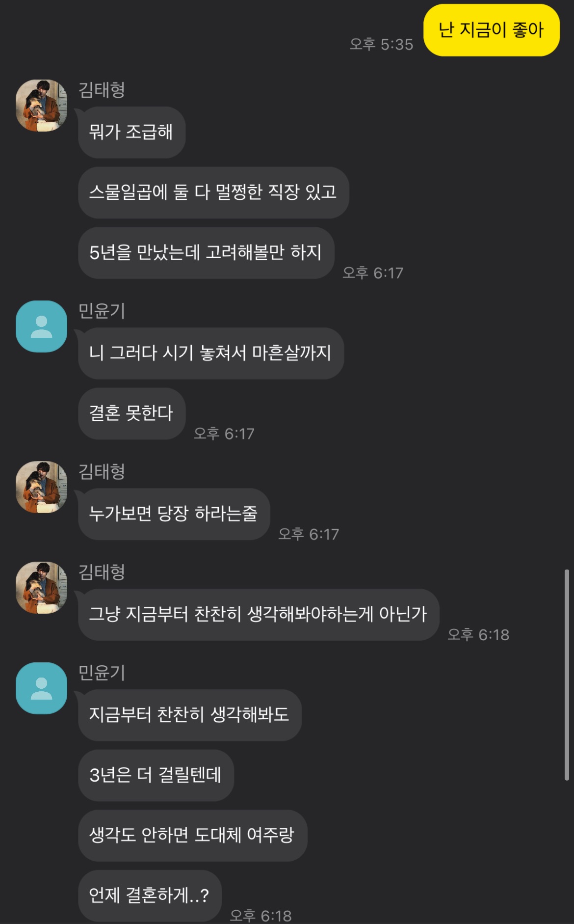This screenshot has width=574, height=924.
Task: Select the yellow 난 지금이 좋아 bubble
Action: [492, 30]
